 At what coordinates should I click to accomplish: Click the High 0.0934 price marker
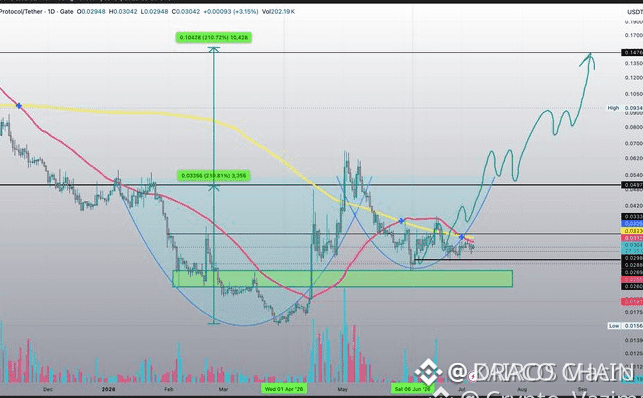point(625,108)
